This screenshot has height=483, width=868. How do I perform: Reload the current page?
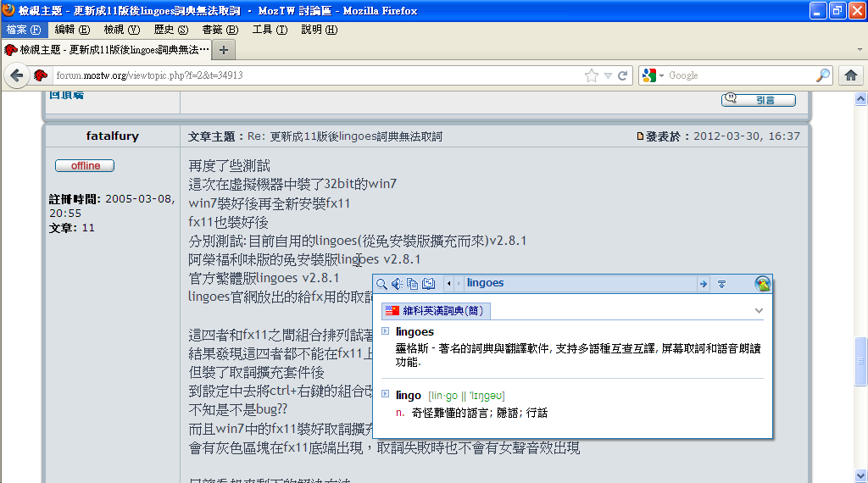[623, 75]
